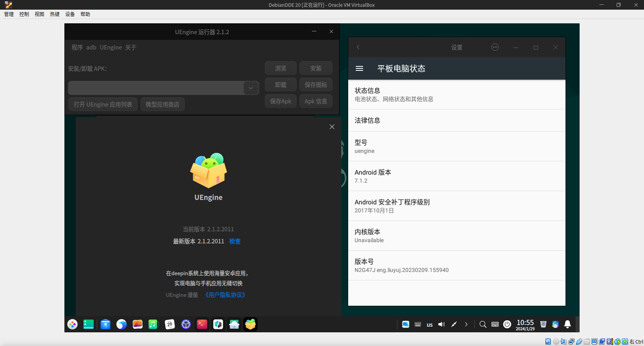Screen dimensions: 644x346
Task: Go back with the Settings window arrow
Action: pos(358,47)
